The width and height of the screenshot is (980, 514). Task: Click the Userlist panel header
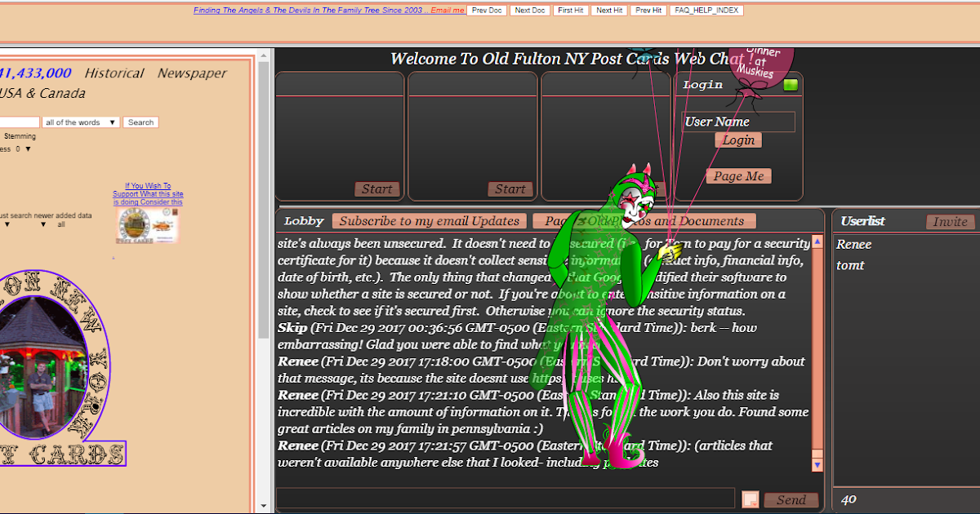863,221
